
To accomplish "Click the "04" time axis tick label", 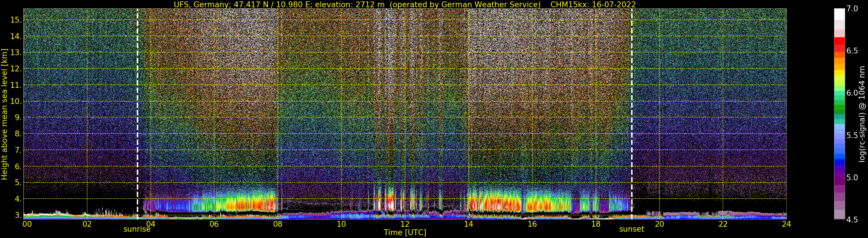I will pos(150,224).
